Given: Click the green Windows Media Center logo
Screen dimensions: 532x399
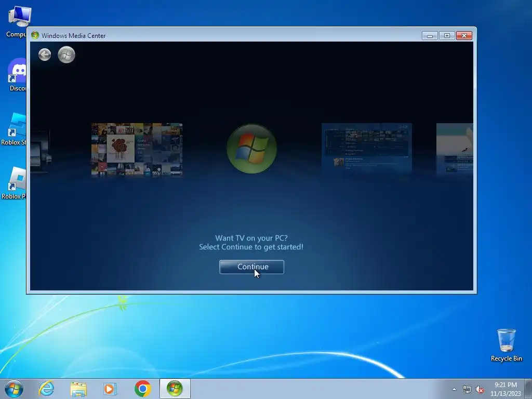Looking at the screenshot, I should [x=251, y=149].
